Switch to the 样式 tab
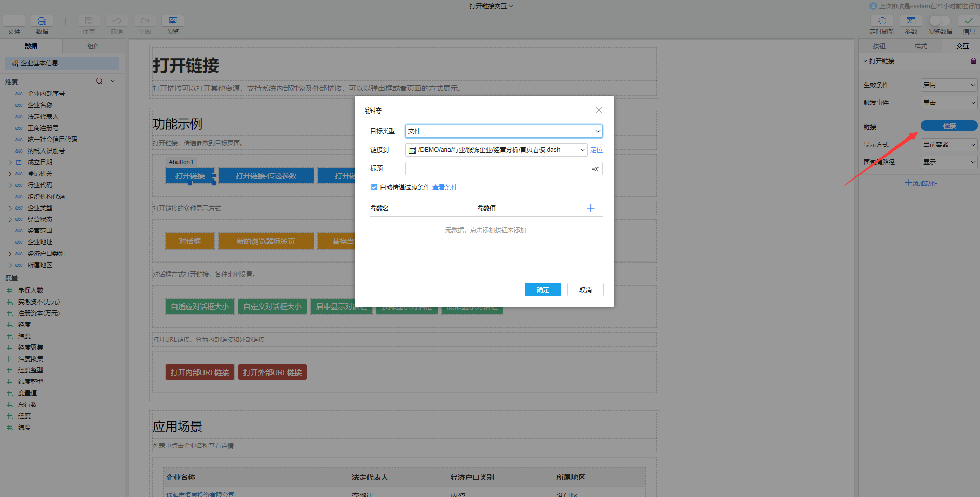Image resolution: width=980 pixels, height=497 pixels. click(920, 46)
